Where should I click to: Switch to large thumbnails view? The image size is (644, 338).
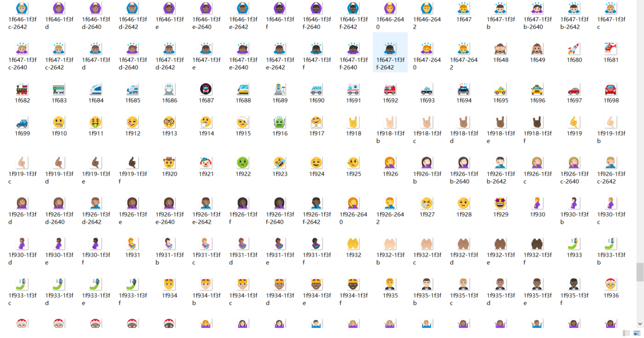(637, 333)
